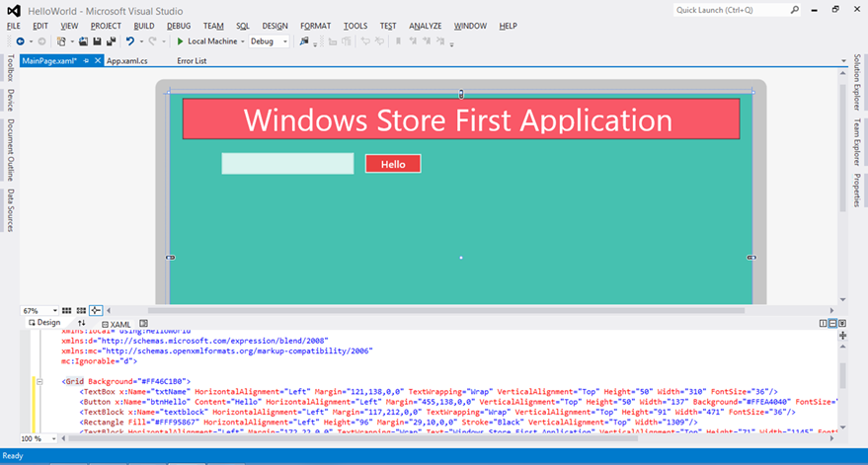Select the Windows Store First Application title

click(458, 120)
